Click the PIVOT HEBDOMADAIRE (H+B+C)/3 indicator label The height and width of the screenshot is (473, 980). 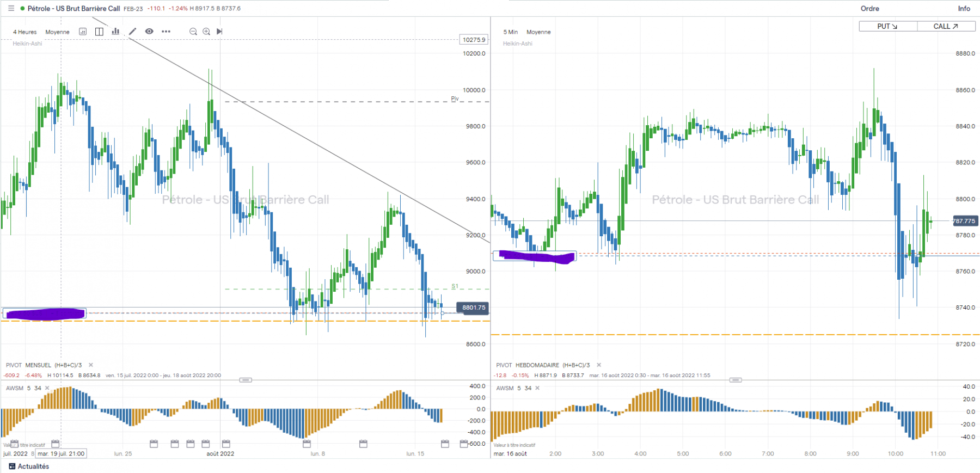[543, 365]
